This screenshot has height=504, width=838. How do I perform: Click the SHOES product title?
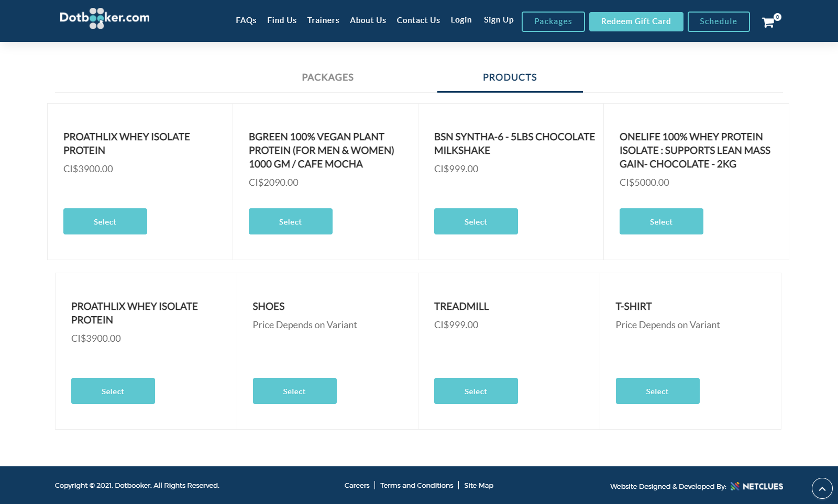click(x=269, y=306)
